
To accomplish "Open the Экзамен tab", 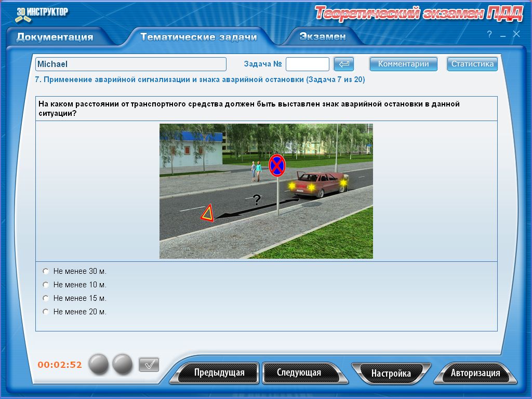I will [322, 36].
